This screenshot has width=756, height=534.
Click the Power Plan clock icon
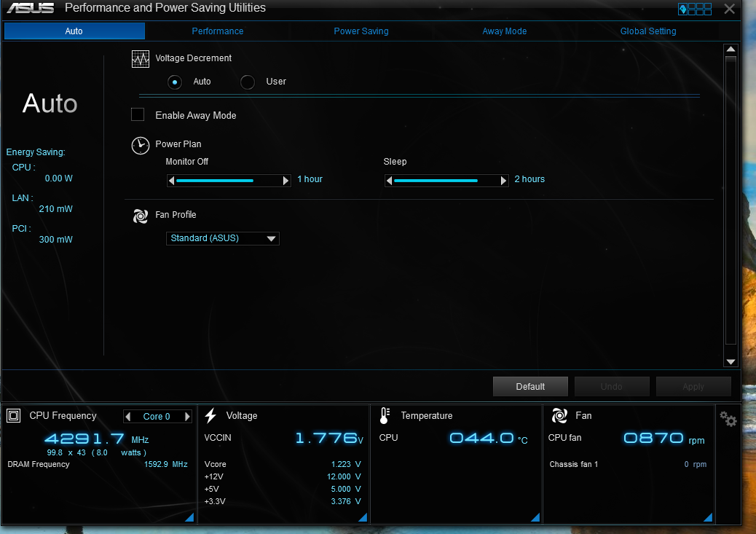pyautogui.click(x=141, y=145)
